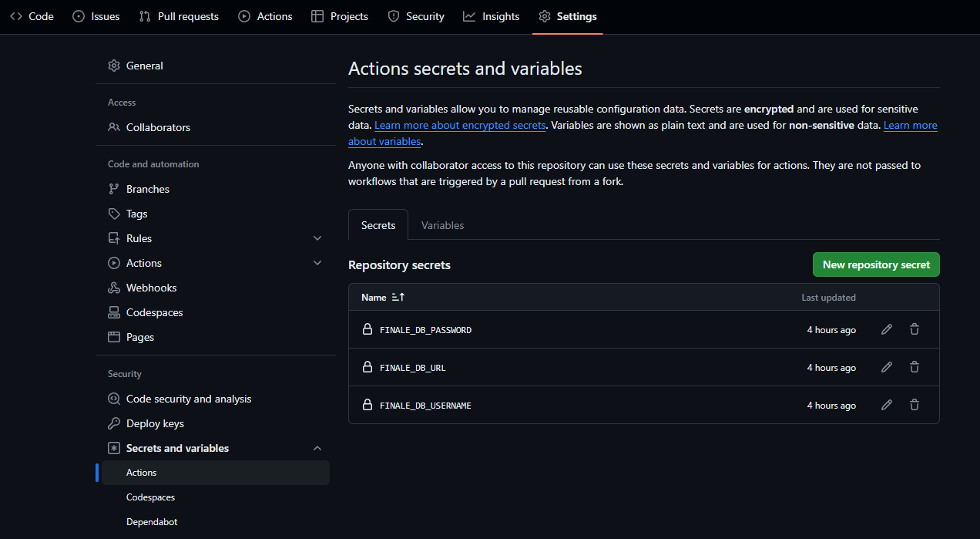
Task: Delete the FINALE_DB_URL secret
Action: [x=915, y=367]
